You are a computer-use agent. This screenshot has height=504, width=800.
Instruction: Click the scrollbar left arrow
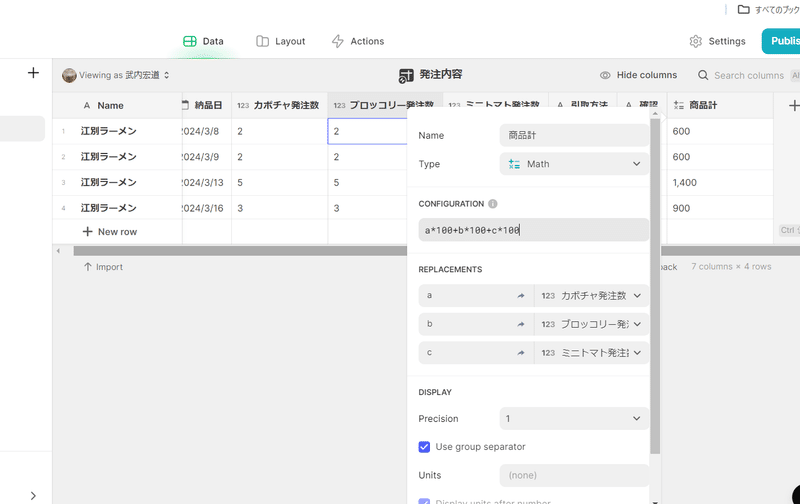(x=58, y=250)
